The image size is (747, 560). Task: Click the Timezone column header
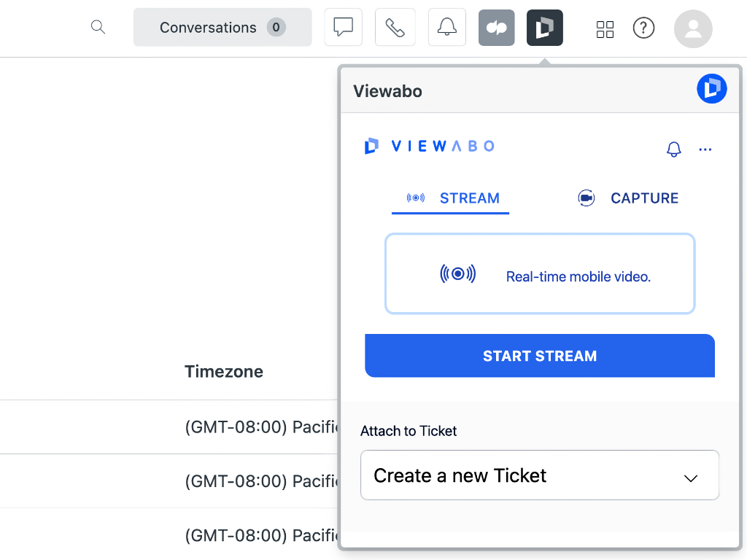(x=223, y=371)
